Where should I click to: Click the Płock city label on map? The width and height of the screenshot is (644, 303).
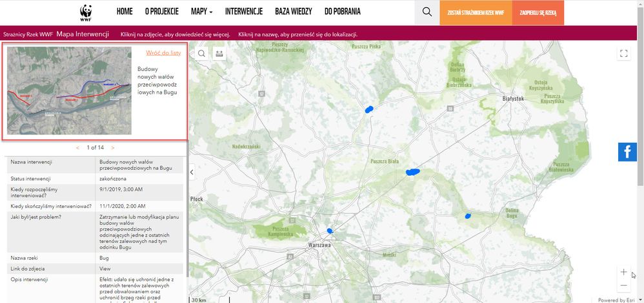tap(197, 199)
